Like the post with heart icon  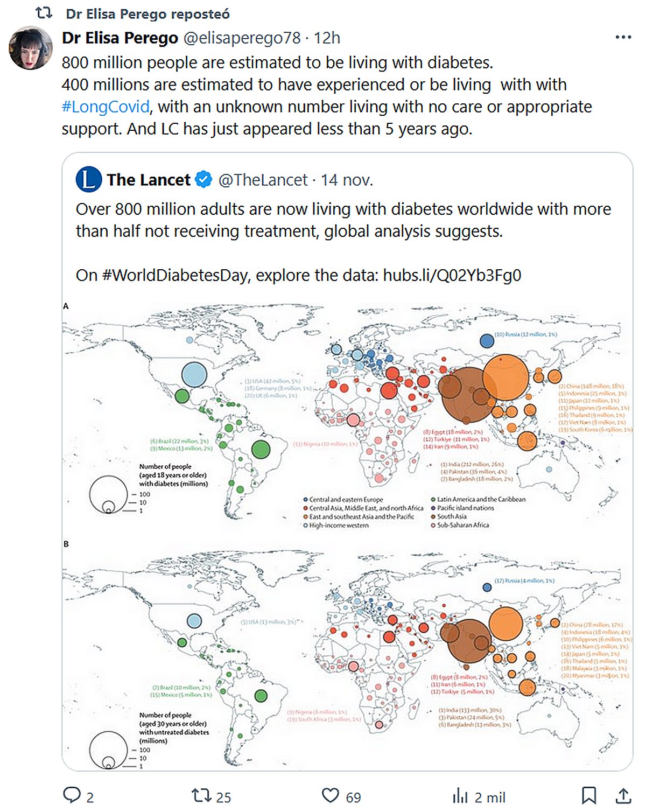[x=331, y=796]
